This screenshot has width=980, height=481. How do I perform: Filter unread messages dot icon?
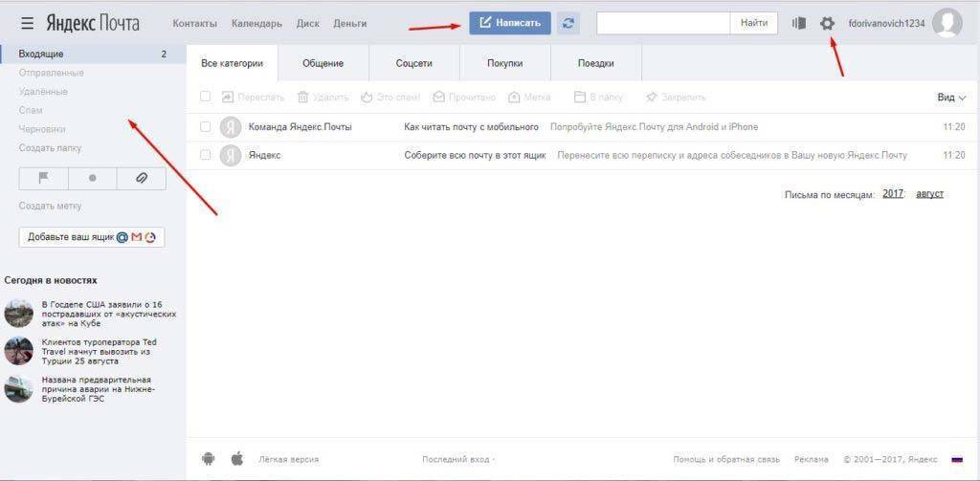tap(92, 178)
